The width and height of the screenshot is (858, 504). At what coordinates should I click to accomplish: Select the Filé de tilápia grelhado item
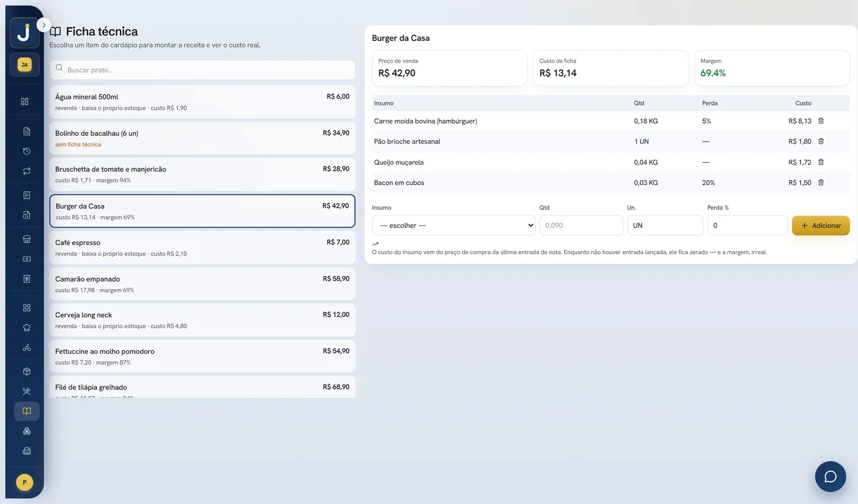[202, 387]
